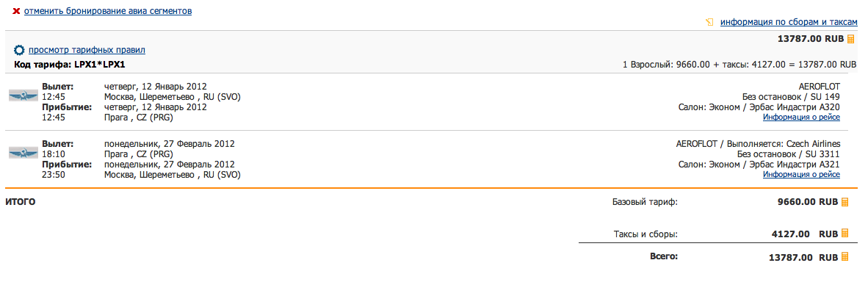Open the cancel air segments booking link

coord(108,11)
